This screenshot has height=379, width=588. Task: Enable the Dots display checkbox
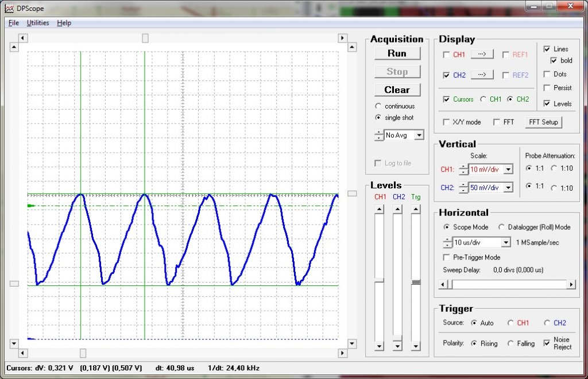pyautogui.click(x=547, y=74)
